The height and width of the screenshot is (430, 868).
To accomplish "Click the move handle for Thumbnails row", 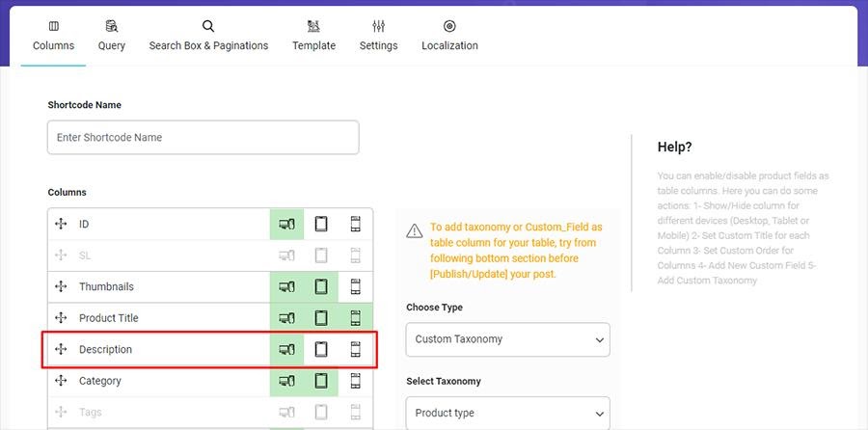I will pos(61,286).
